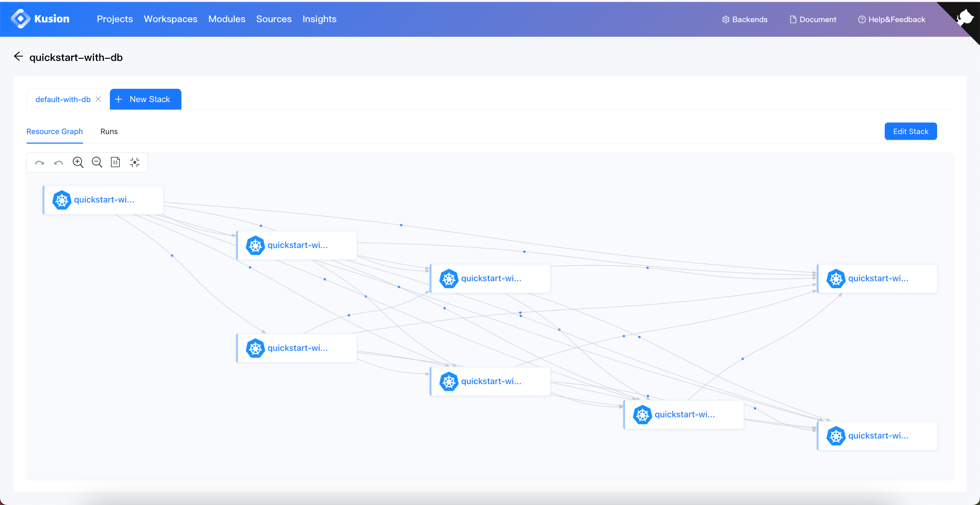
Task: Click the Kubernetes icon on bottom-center quickstart-wi... node
Action: pyautogui.click(x=450, y=381)
